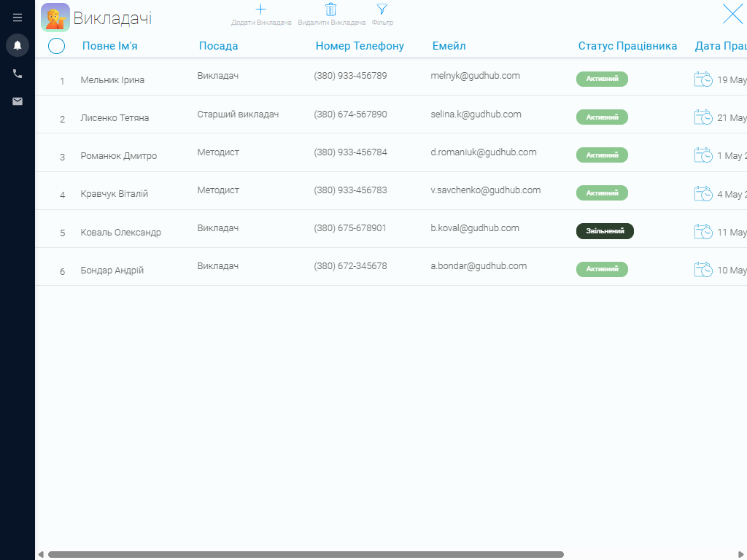Click the Статус Працівника column header
The height and width of the screenshot is (560, 747).
click(x=627, y=46)
